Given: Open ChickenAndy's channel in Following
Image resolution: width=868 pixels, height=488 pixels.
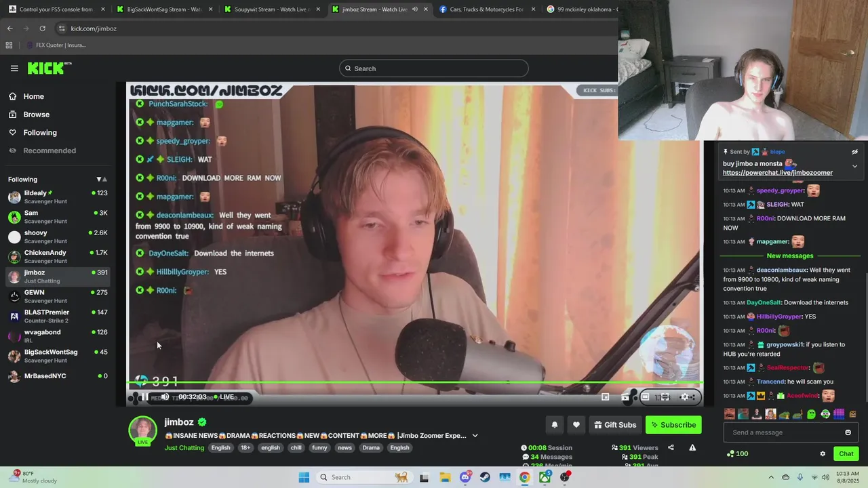Looking at the screenshot, I should pos(58,256).
